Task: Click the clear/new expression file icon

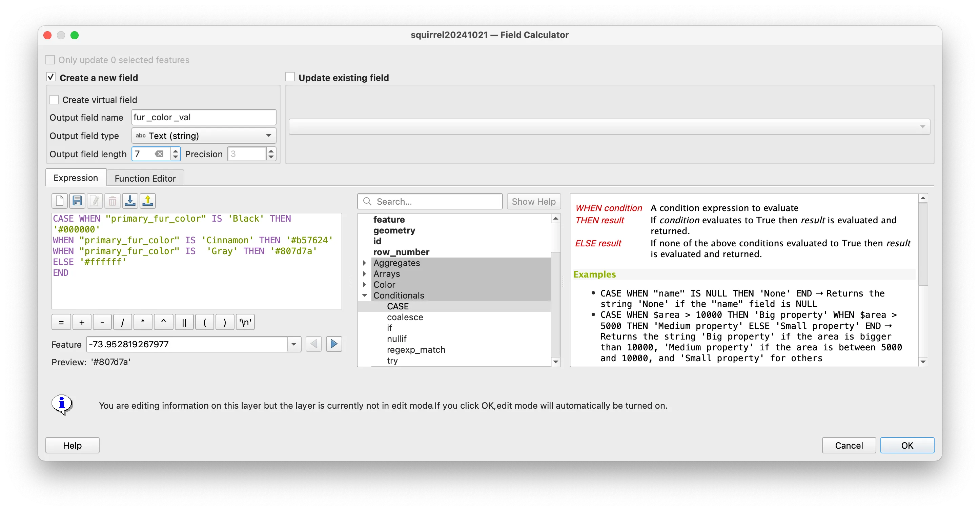Action: click(x=59, y=201)
